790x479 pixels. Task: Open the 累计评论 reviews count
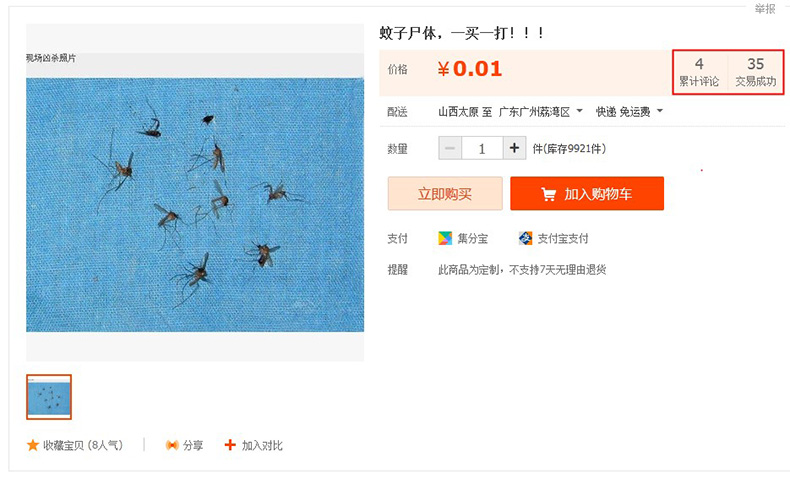coord(699,72)
